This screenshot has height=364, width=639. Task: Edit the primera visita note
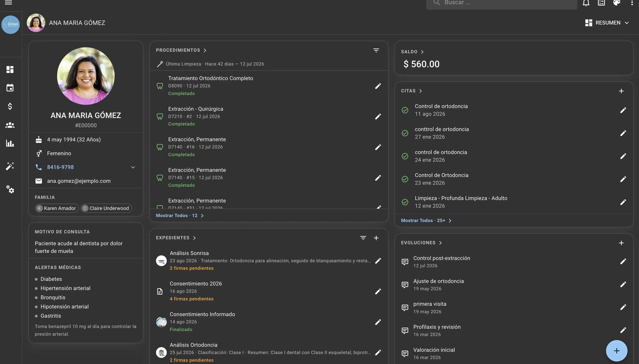click(x=623, y=307)
